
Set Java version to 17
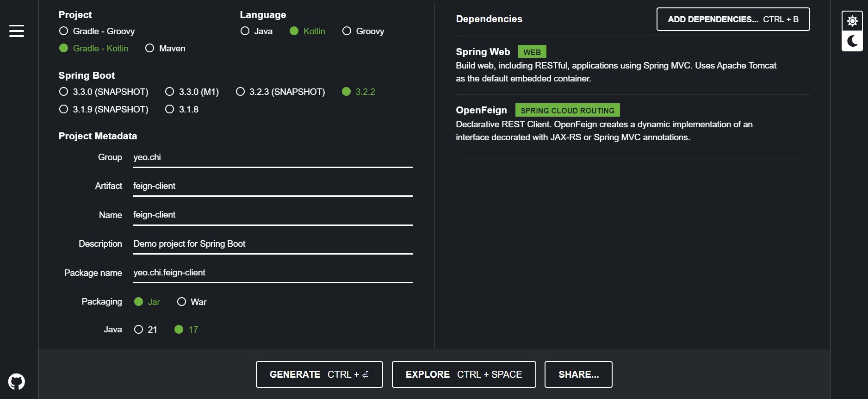pos(186,330)
